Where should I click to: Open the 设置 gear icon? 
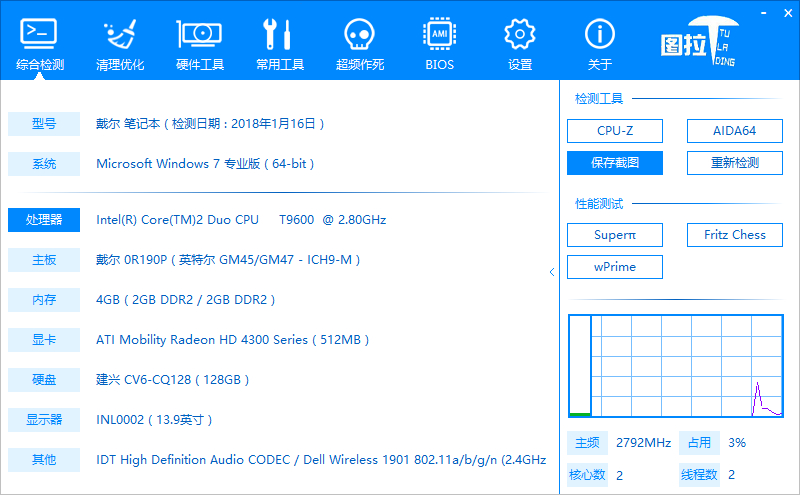(x=519, y=34)
